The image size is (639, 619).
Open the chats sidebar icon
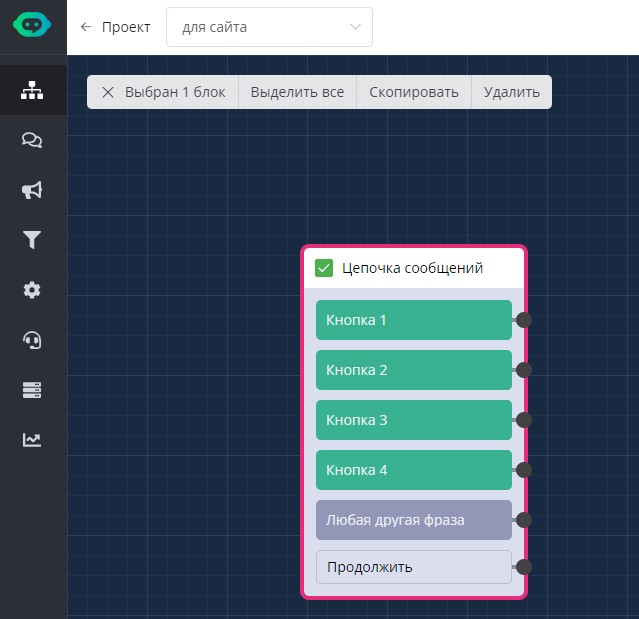[32, 141]
